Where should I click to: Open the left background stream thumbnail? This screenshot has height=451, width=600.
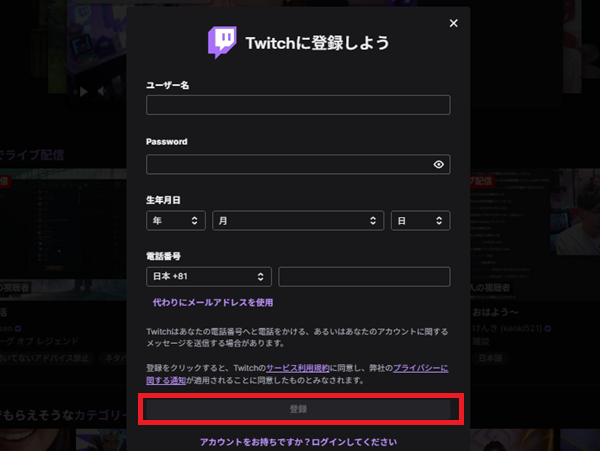point(64,234)
